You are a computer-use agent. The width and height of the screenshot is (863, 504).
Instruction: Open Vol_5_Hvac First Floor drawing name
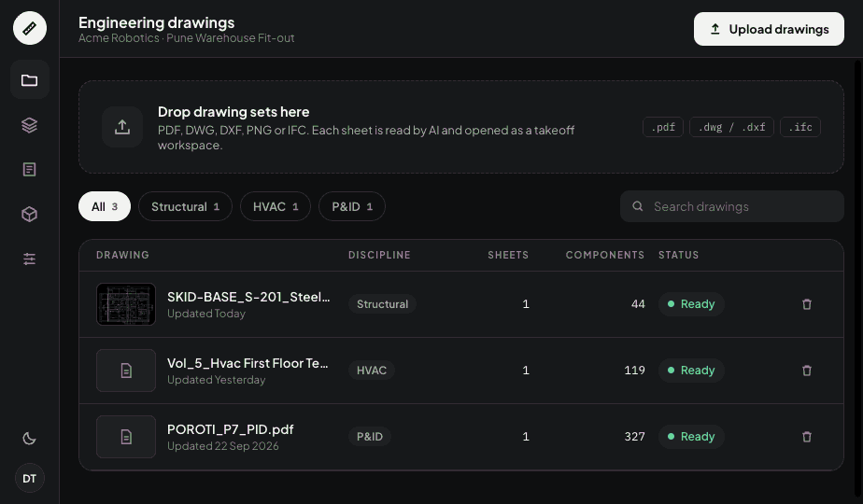pyautogui.click(x=248, y=363)
